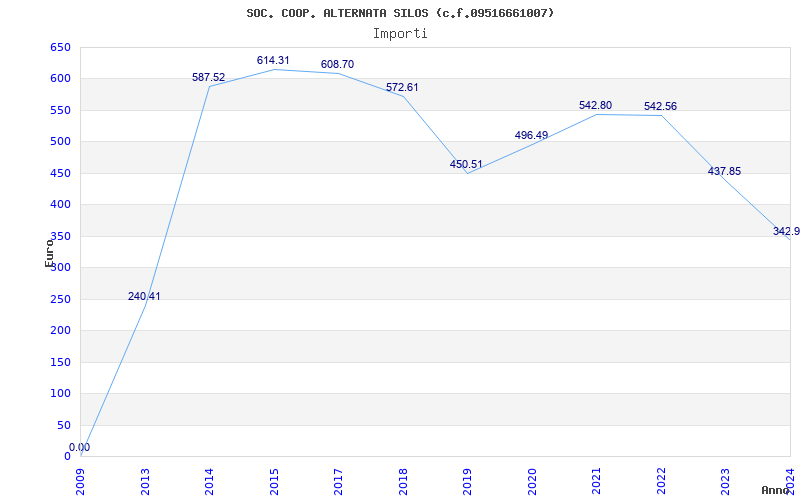Screen dimensions: 800x500
Task: Select the 250 y-axis value
Action: pyautogui.click(x=60, y=299)
